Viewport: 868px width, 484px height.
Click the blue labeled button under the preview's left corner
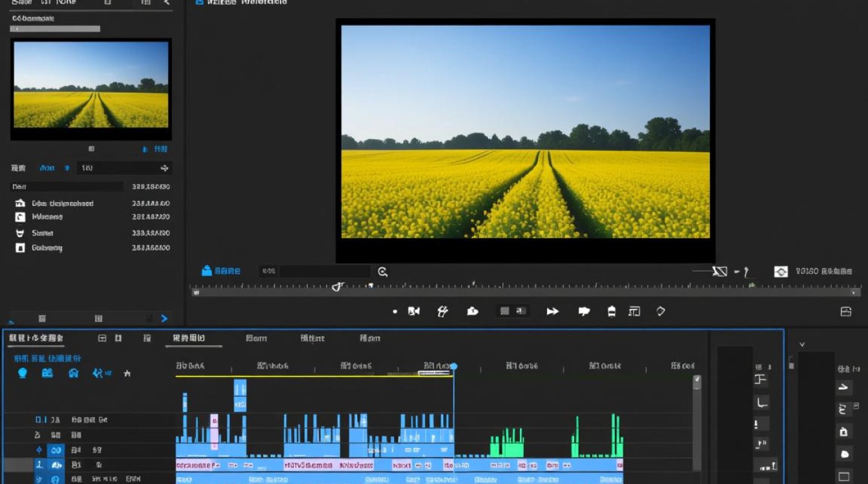[221, 271]
